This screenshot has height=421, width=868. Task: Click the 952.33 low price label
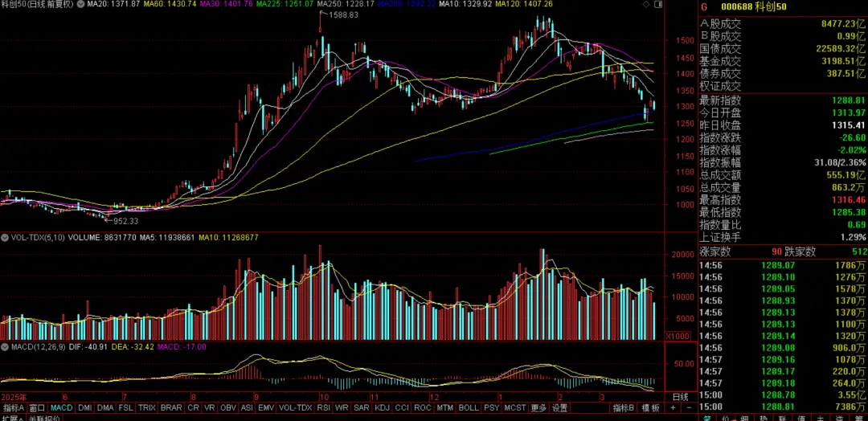[x=125, y=221]
